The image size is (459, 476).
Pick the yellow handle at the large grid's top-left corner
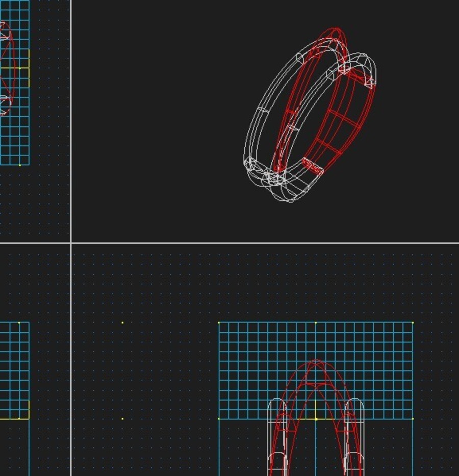219,323
